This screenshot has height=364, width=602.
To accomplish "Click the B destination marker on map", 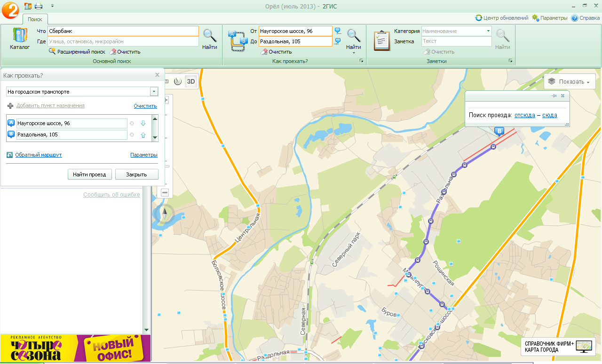I will (500, 131).
